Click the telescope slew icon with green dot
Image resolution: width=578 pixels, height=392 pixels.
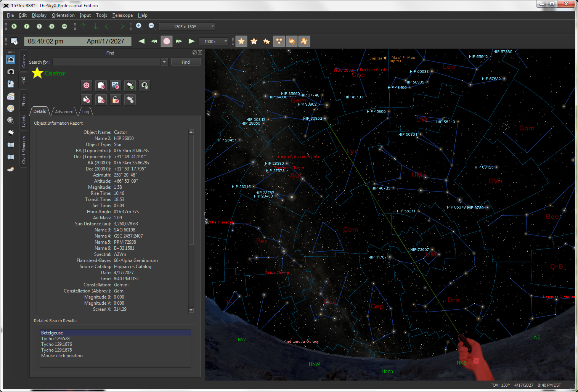[x=130, y=85]
